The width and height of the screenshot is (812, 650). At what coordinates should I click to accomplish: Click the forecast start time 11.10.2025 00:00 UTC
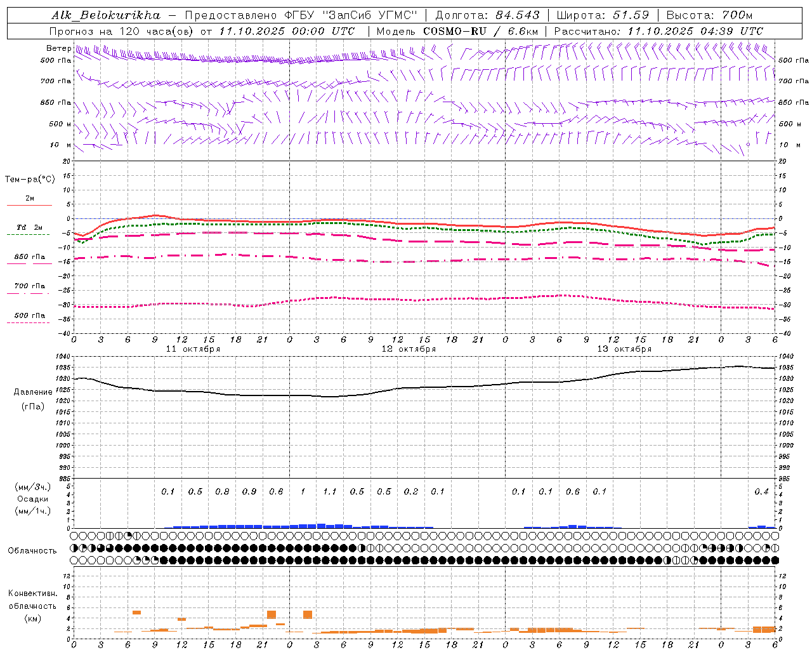click(286, 31)
